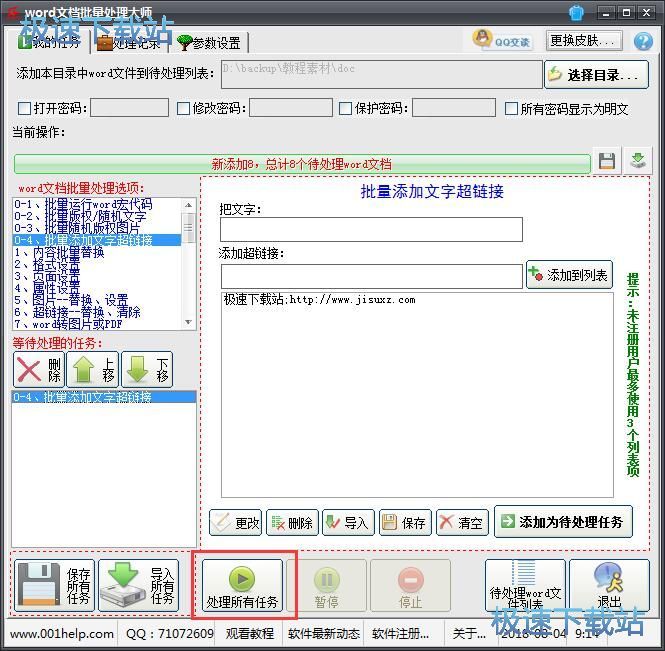Click the 把文字 input field
This screenshot has width=665, height=651.
click(371, 229)
